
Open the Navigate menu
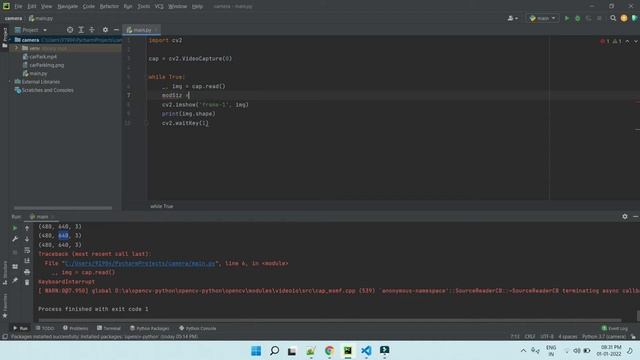point(67,7)
